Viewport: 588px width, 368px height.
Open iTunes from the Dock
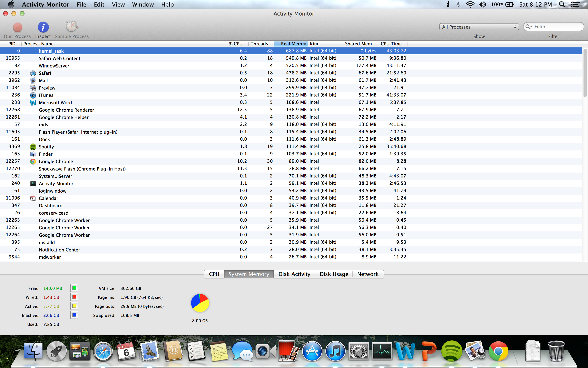click(335, 351)
